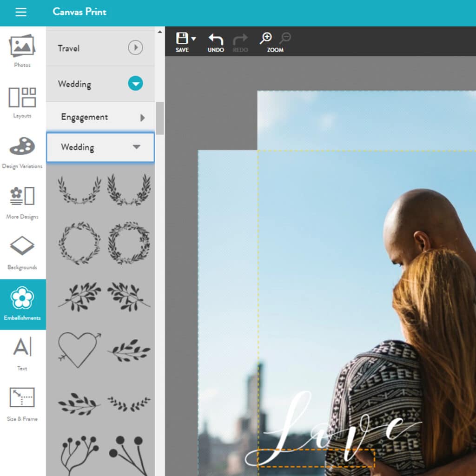Collapse the Wedding category with teal arrow
This screenshot has width=476, height=476.
click(x=135, y=84)
